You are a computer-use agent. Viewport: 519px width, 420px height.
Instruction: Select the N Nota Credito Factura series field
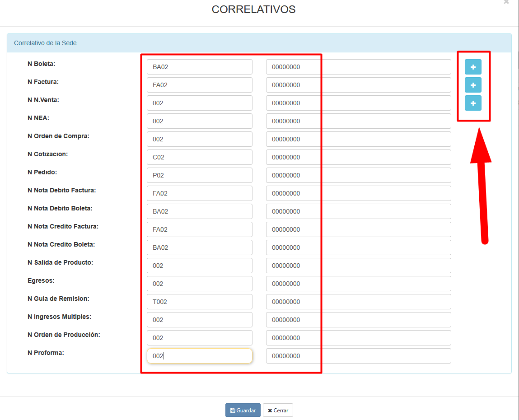(x=199, y=229)
